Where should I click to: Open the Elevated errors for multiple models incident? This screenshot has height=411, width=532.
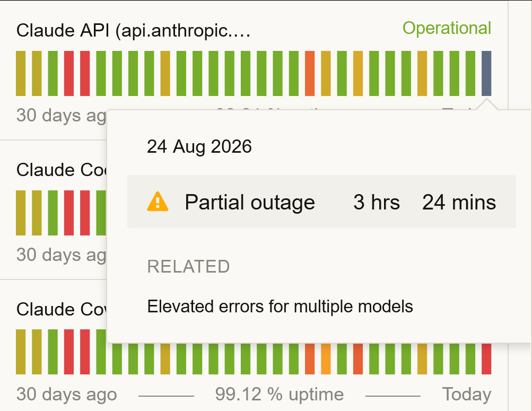pyautogui.click(x=280, y=307)
